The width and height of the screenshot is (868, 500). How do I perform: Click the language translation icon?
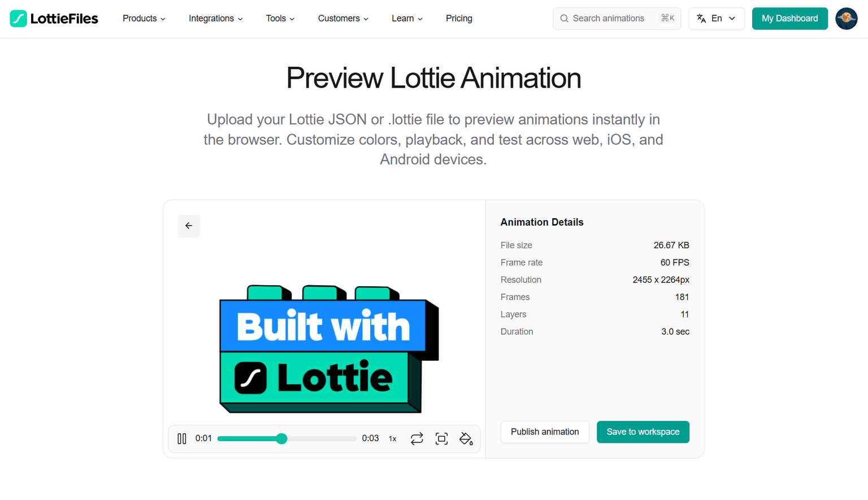pos(701,19)
